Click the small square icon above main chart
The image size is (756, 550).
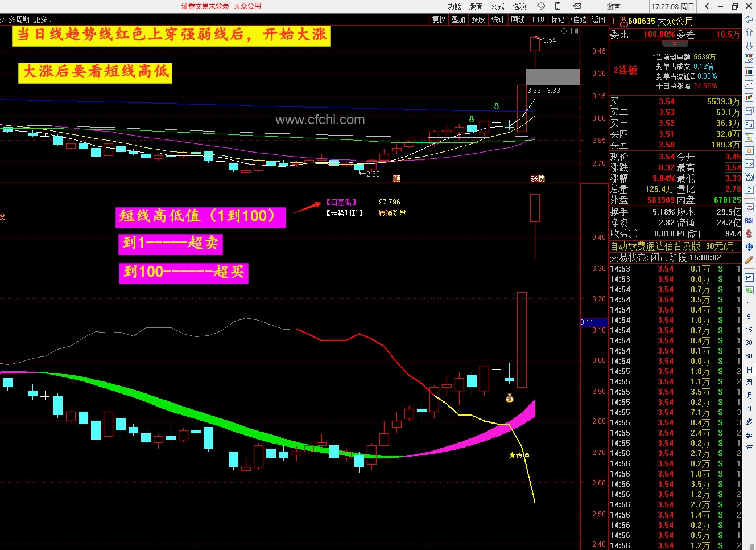[575, 31]
